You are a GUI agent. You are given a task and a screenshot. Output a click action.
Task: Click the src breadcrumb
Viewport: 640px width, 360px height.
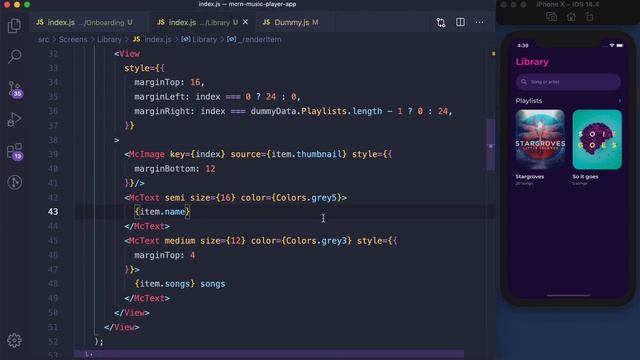[x=44, y=40]
